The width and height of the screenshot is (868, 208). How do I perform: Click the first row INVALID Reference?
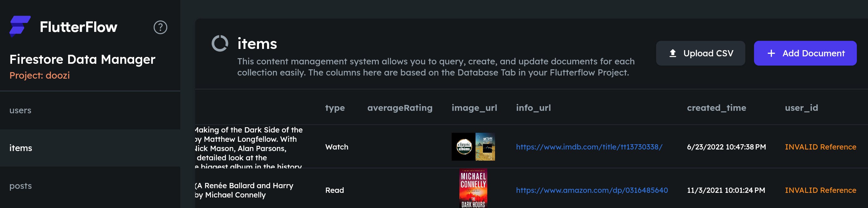(x=820, y=147)
